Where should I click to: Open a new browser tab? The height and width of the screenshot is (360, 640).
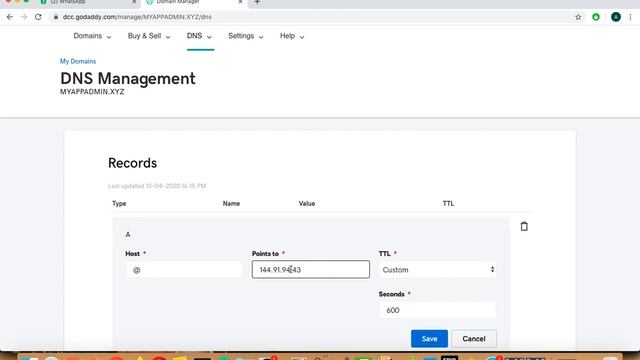[257, 2]
